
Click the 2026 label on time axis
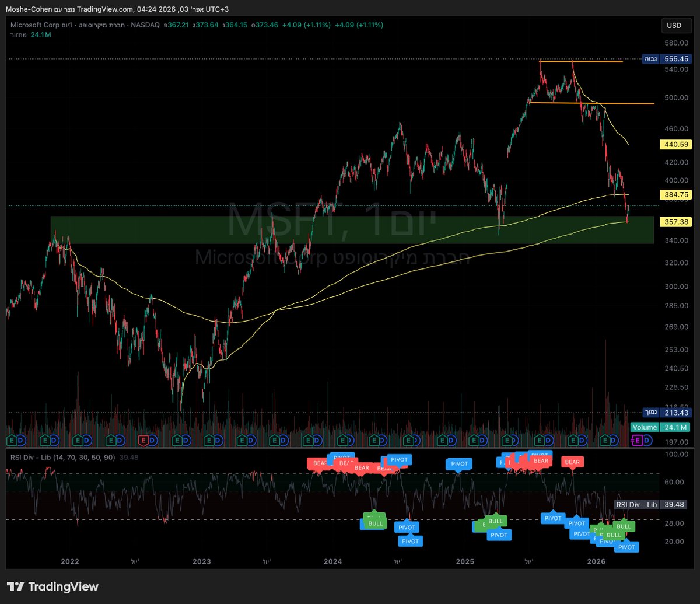[x=596, y=561]
